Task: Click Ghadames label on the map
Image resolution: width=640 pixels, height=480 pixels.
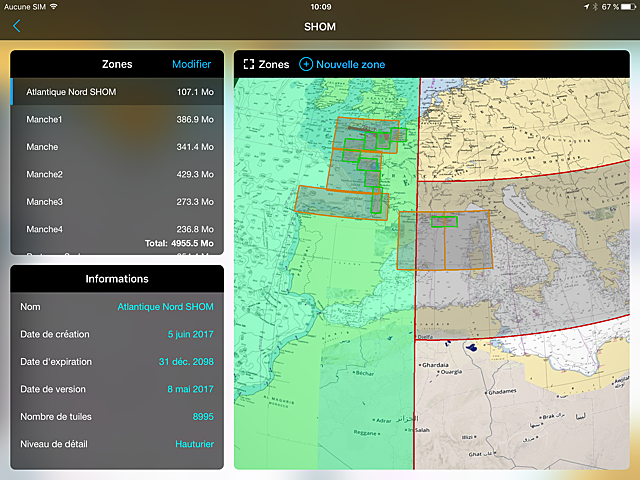Action: click(502, 391)
